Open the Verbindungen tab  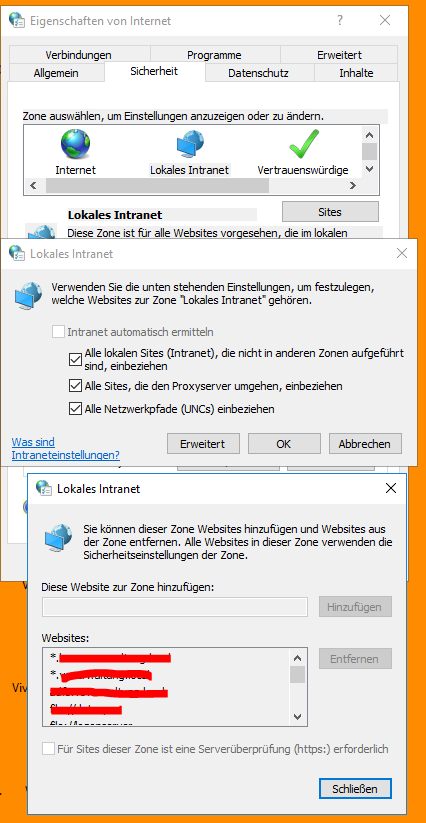tap(78, 55)
